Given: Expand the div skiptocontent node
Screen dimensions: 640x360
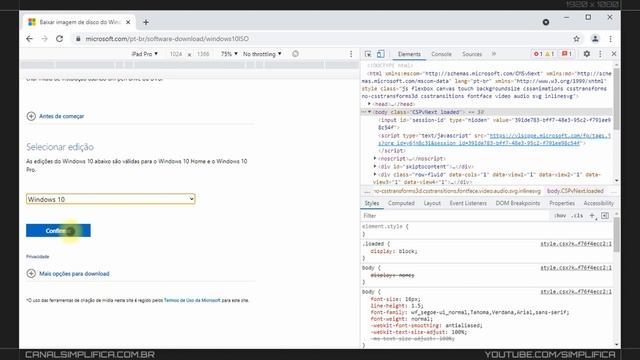Looking at the screenshot, I should tap(375, 167).
